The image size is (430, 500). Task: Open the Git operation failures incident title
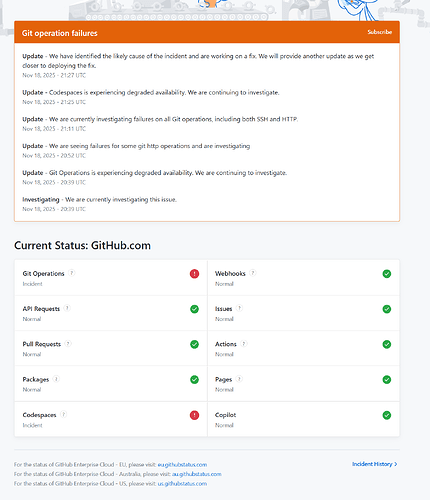60,33
